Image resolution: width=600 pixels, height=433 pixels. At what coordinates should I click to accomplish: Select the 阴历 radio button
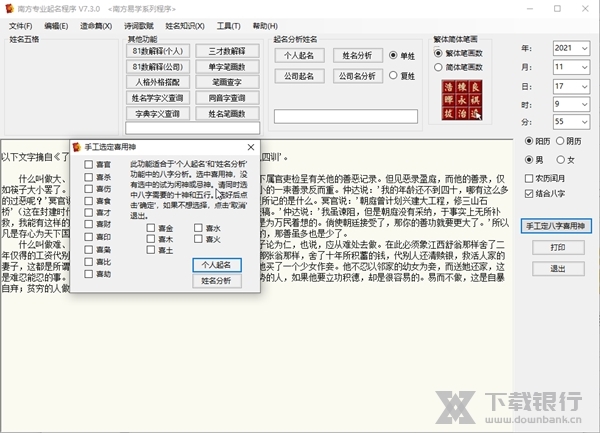[560, 141]
